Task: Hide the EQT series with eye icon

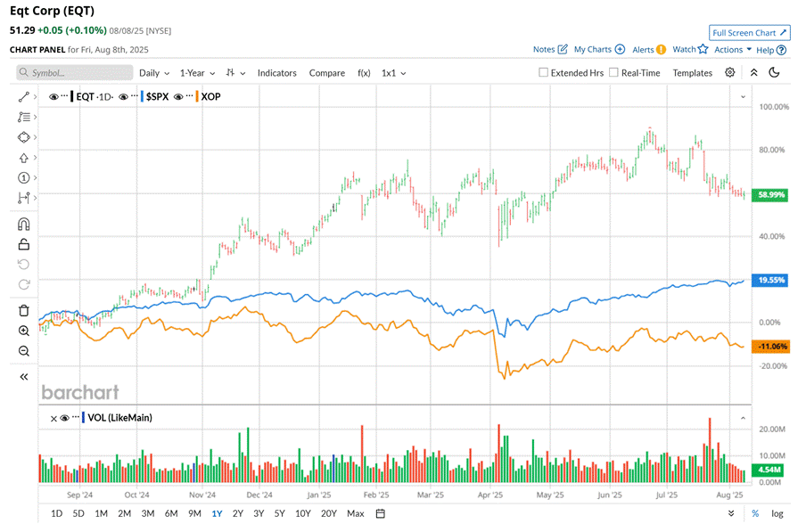Action: click(53, 96)
